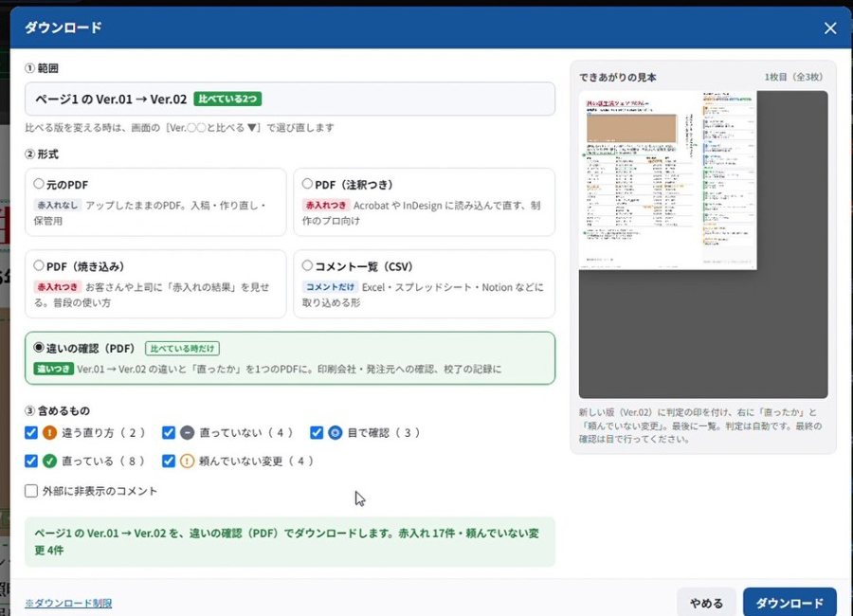Click the green download summary message

pos(290,541)
